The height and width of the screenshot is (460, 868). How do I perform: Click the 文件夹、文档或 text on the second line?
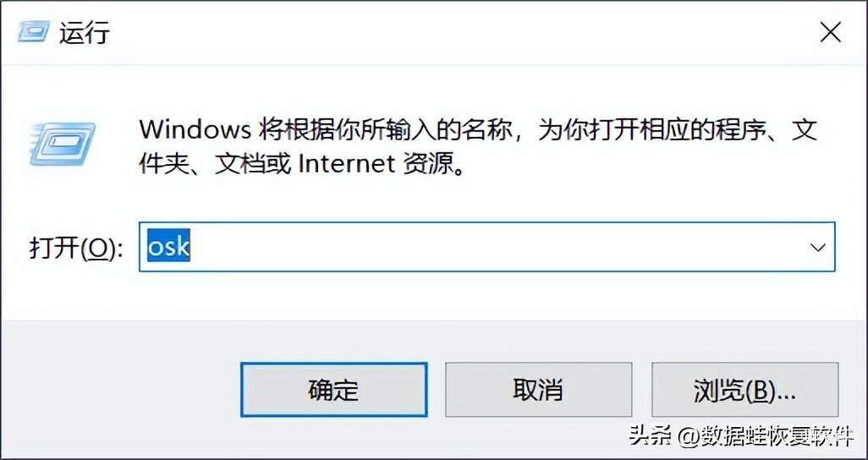click(215, 164)
